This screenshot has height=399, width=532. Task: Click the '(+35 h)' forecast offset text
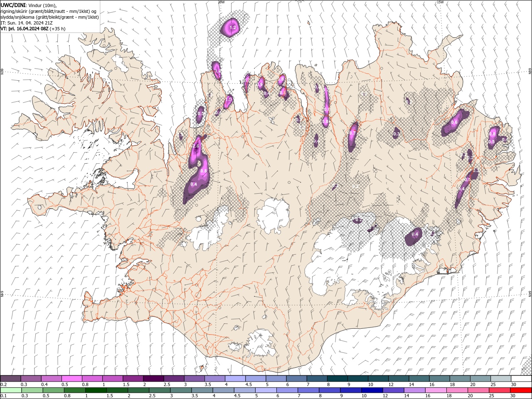point(57,29)
